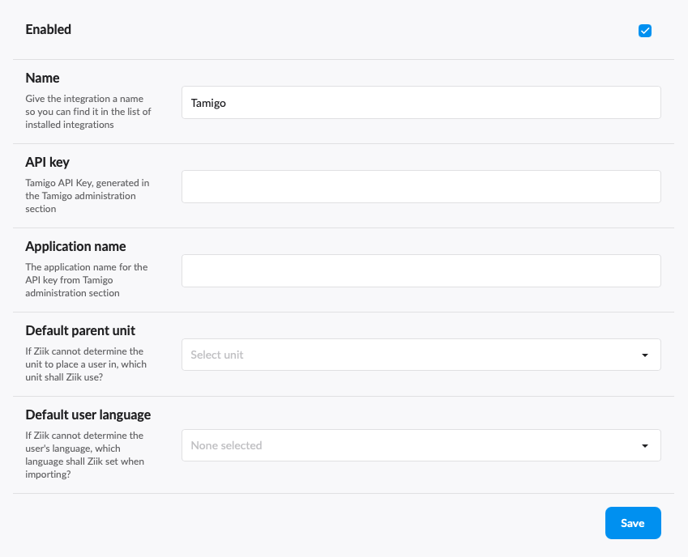Viewport: 688px width, 557px height.
Task: Click 'The application name for the' description
Action: click(86, 267)
